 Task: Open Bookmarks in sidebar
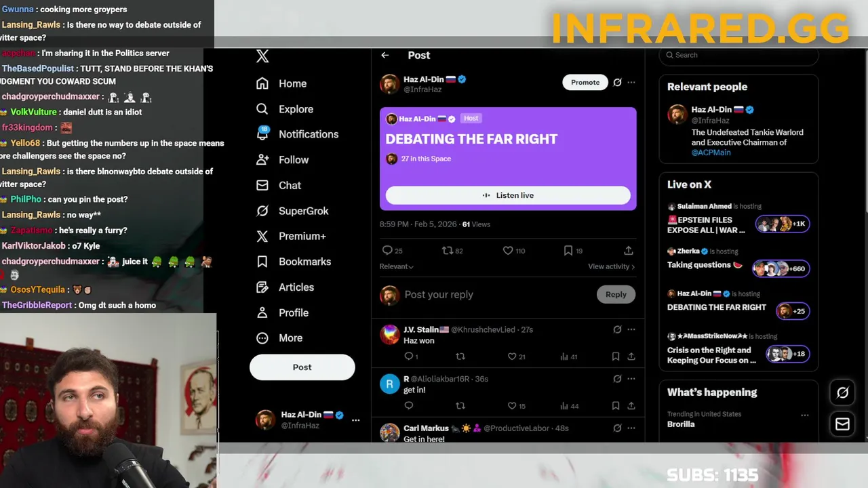pos(294,262)
